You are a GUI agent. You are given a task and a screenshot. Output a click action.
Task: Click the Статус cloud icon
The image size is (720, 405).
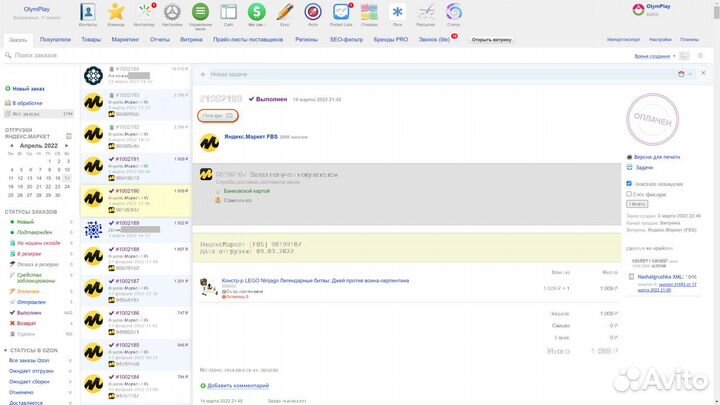pos(454,12)
